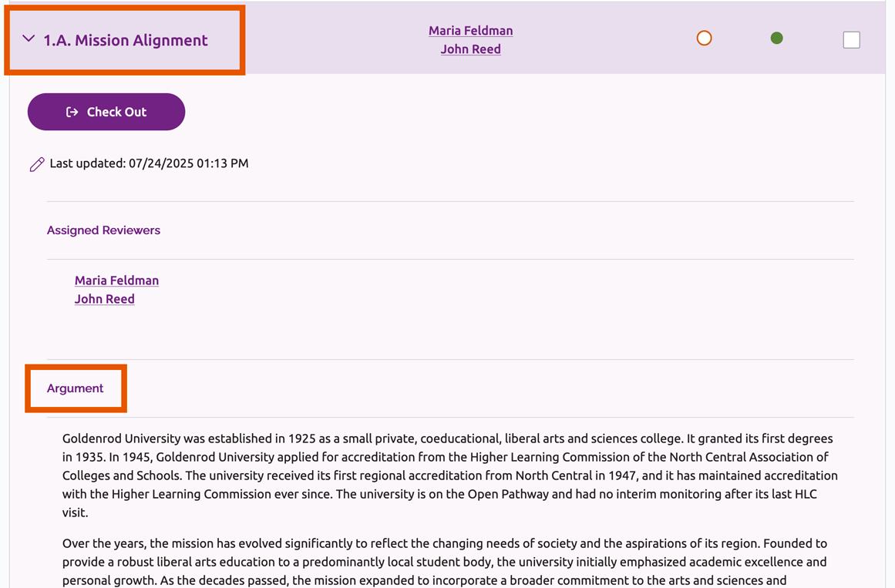This screenshot has height=588, width=895.
Task: Tick the checkbox in Mission Alignment header
Action: 851,40
